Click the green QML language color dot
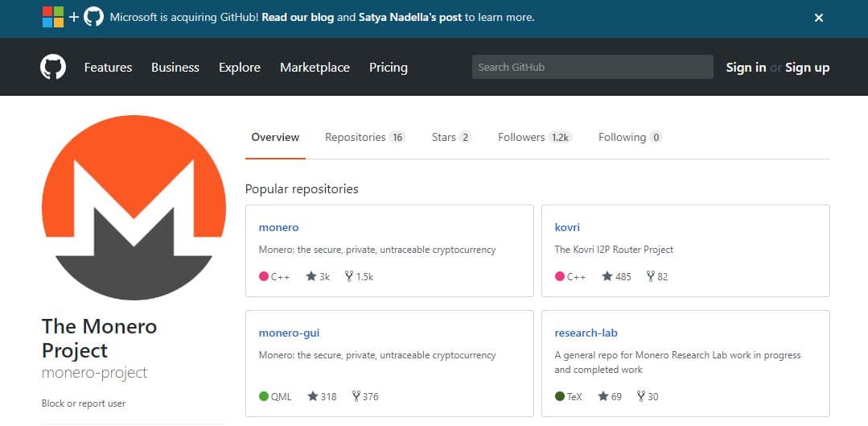 (264, 396)
